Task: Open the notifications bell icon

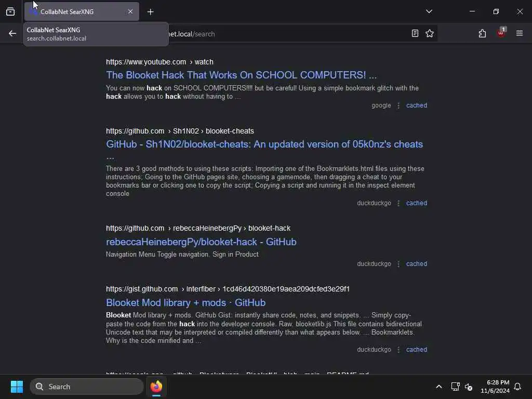Action: [517, 387]
